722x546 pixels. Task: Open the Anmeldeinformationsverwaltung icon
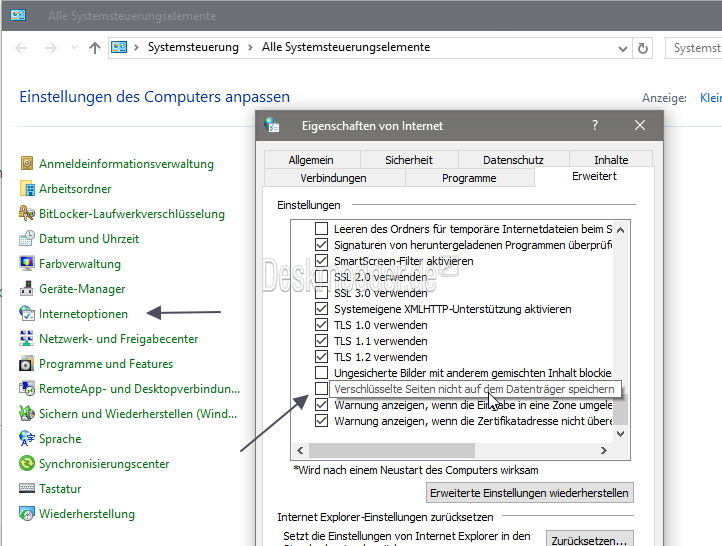27,163
